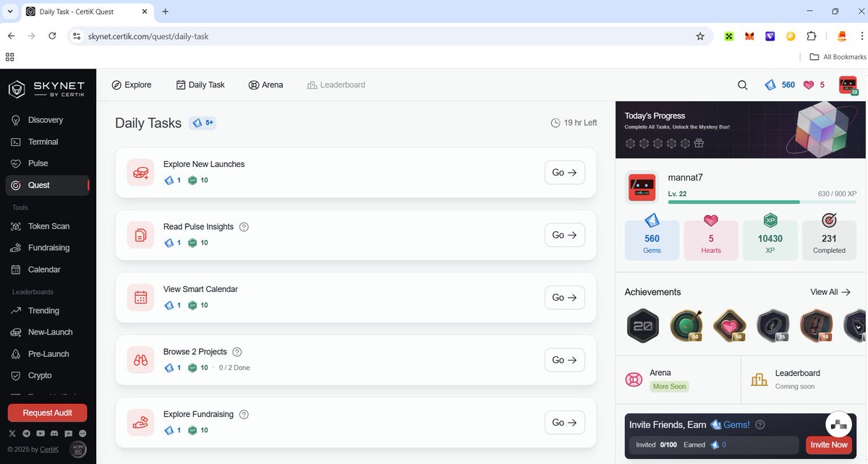868x464 pixels.
Task: Click the AICPA SOC badge
Action: coord(77,450)
